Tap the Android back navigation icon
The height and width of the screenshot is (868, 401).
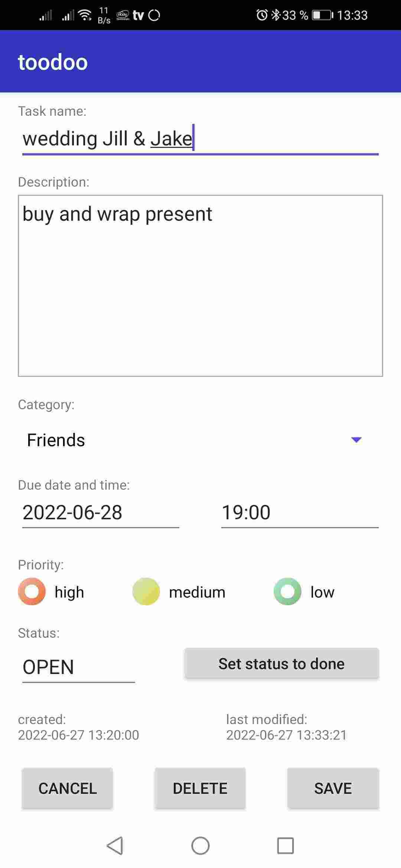point(115,846)
